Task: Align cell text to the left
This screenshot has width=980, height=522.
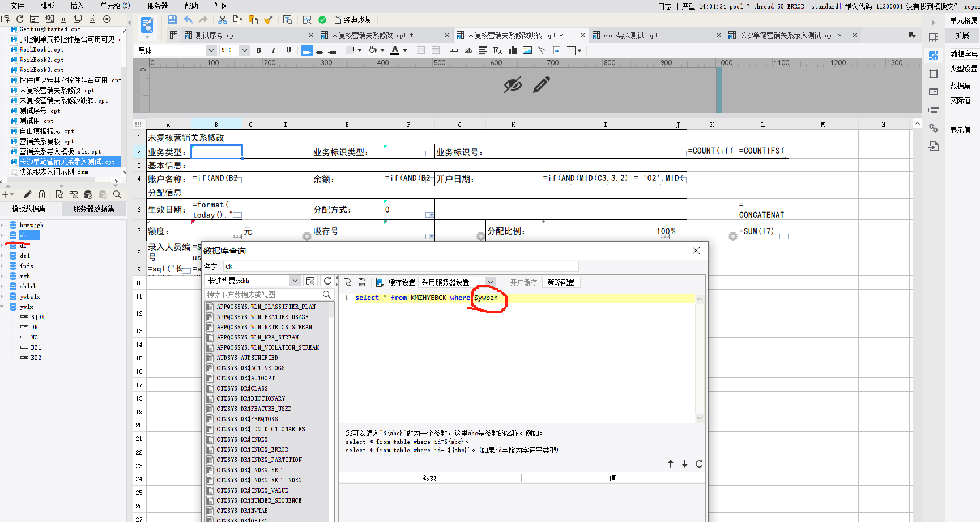Action: [x=306, y=50]
